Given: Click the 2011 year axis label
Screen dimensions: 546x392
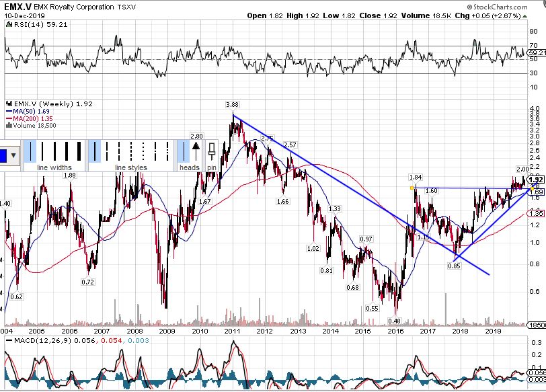Looking at the screenshot, I should pos(232,331).
